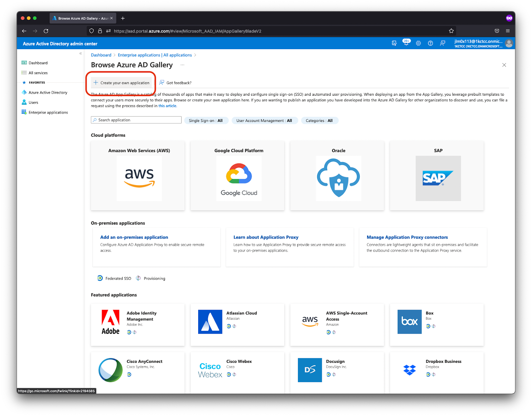Open portal settings gear icon
The width and height of the screenshot is (532, 416).
coord(418,43)
